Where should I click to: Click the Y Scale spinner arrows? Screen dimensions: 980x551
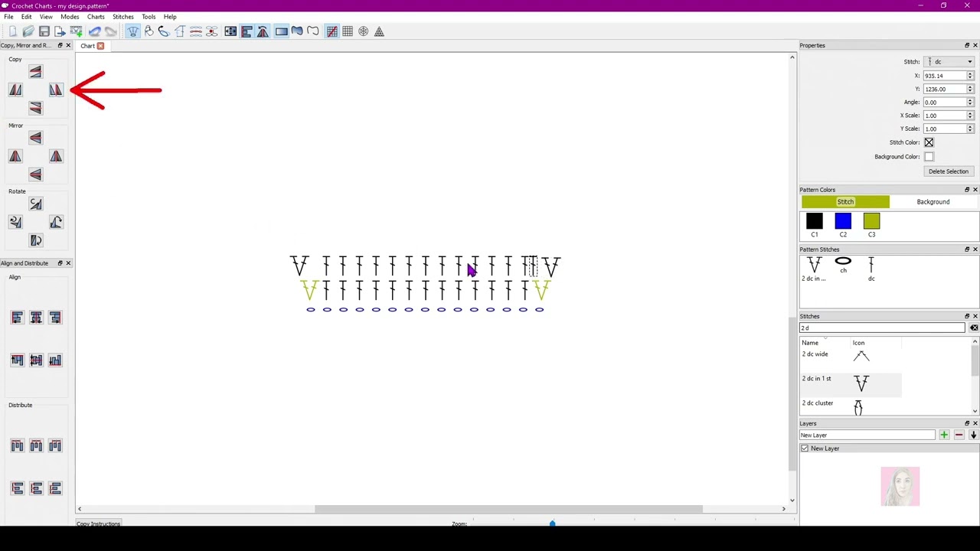click(x=970, y=129)
